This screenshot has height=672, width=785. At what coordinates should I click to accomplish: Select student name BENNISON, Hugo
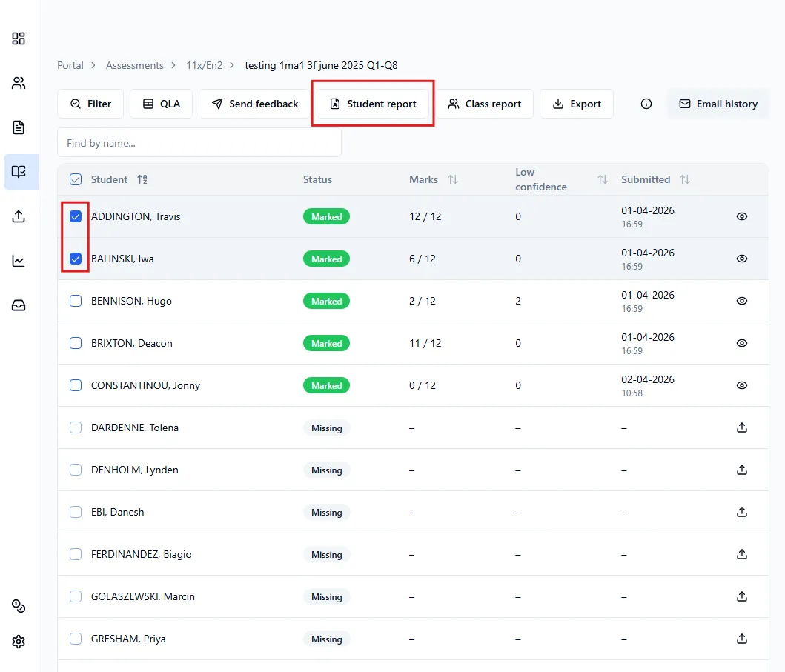click(x=131, y=301)
